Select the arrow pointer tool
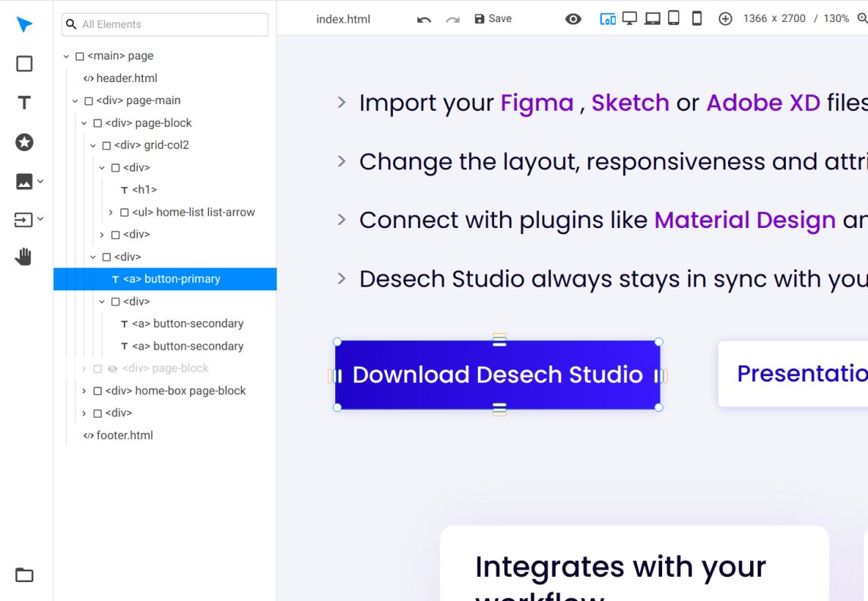This screenshot has height=601, width=868. tap(24, 24)
